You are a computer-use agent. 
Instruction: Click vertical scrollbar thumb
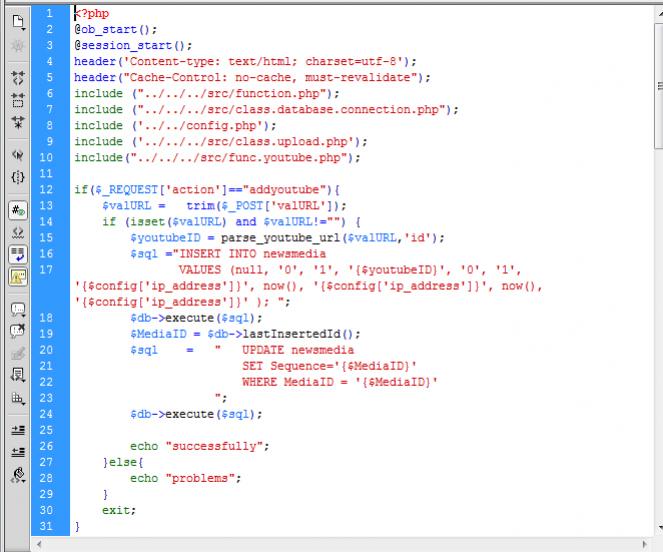pyautogui.click(x=659, y=85)
